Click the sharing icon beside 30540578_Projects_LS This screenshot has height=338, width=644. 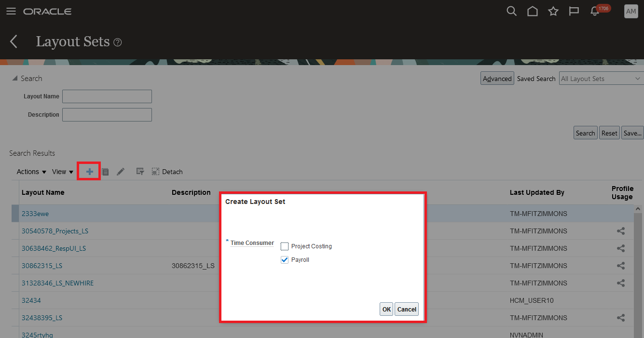click(x=620, y=231)
